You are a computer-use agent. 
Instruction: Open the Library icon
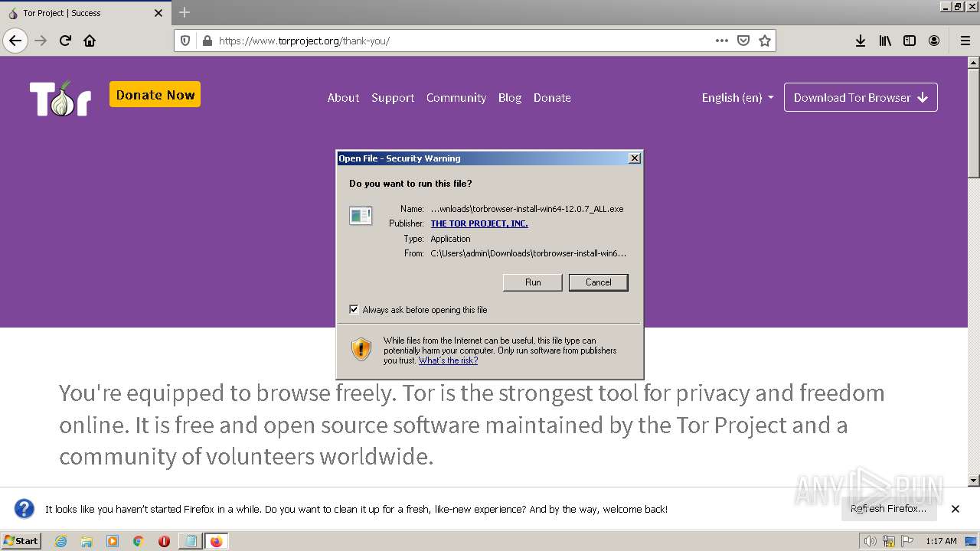885,41
